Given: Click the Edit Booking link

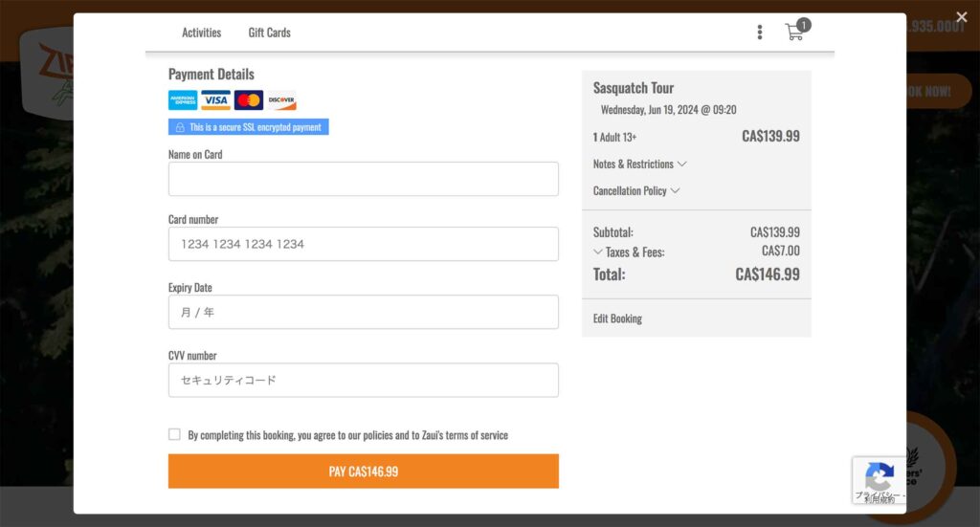Looking at the screenshot, I should [x=617, y=318].
